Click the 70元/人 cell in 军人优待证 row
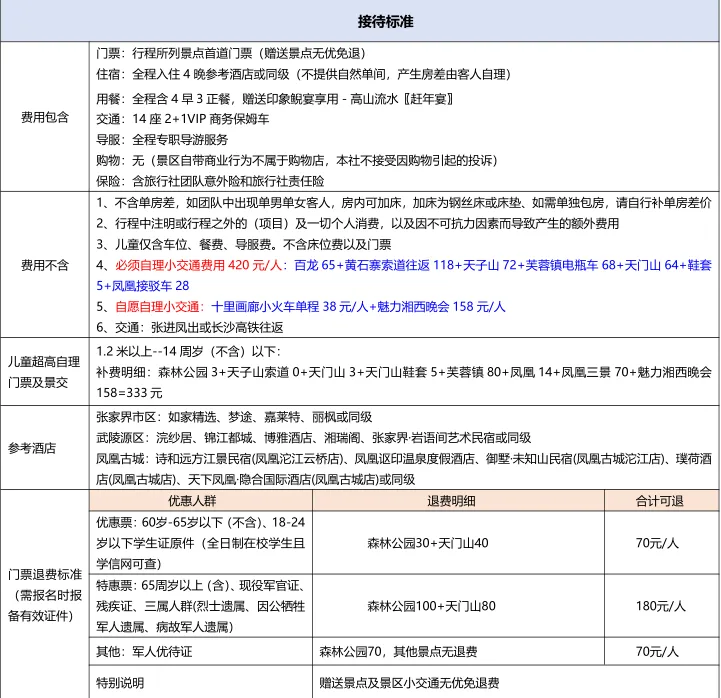 coord(662,651)
